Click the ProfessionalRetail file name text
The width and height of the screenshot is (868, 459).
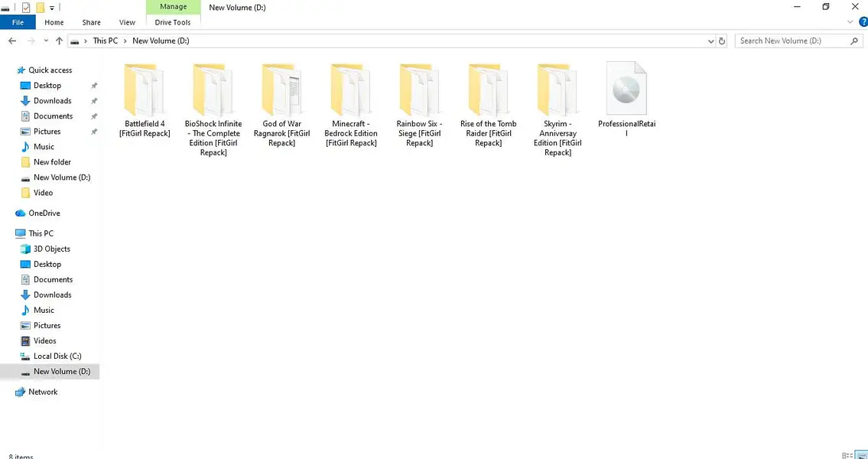(x=626, y=129)
